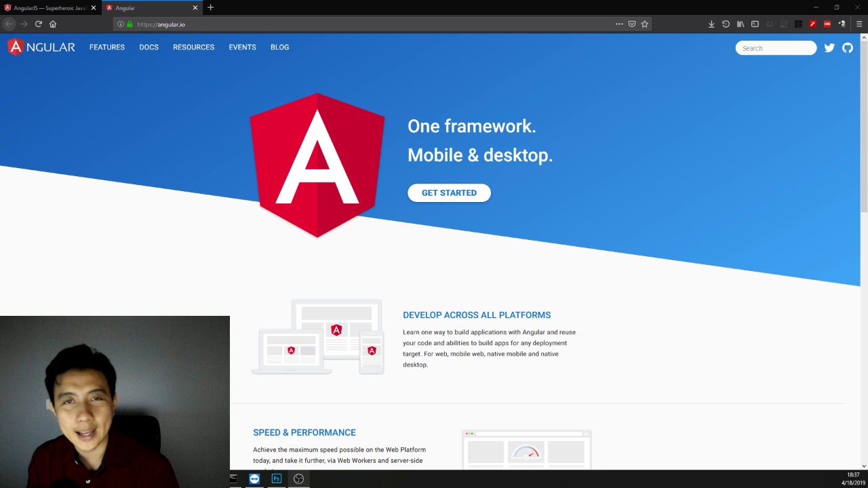868x488 pixels.
Task: Reload the current page
Action: pyautogui.click(x=39, y=24)
